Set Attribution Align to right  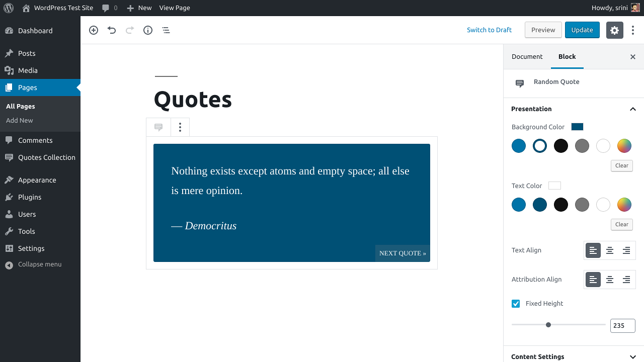tap(626, 280)
